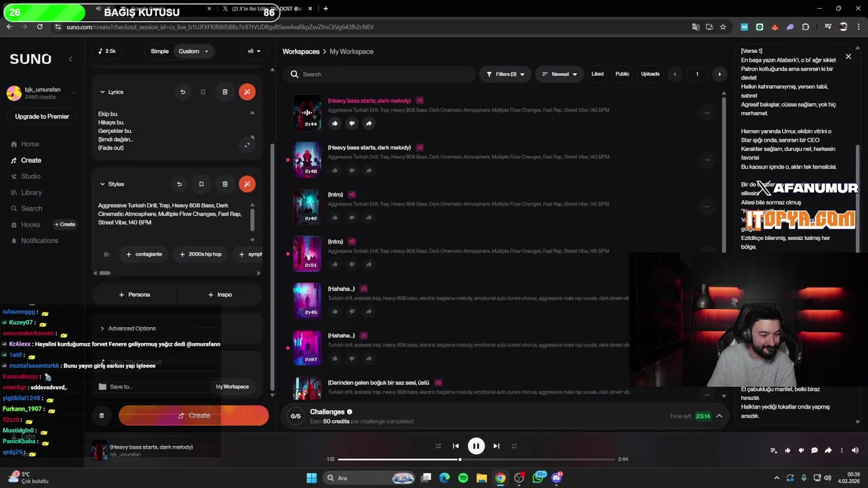Viewport: 868px width, 488px height.
Task: Toggle the Public filter
Action: pos(622,74)
